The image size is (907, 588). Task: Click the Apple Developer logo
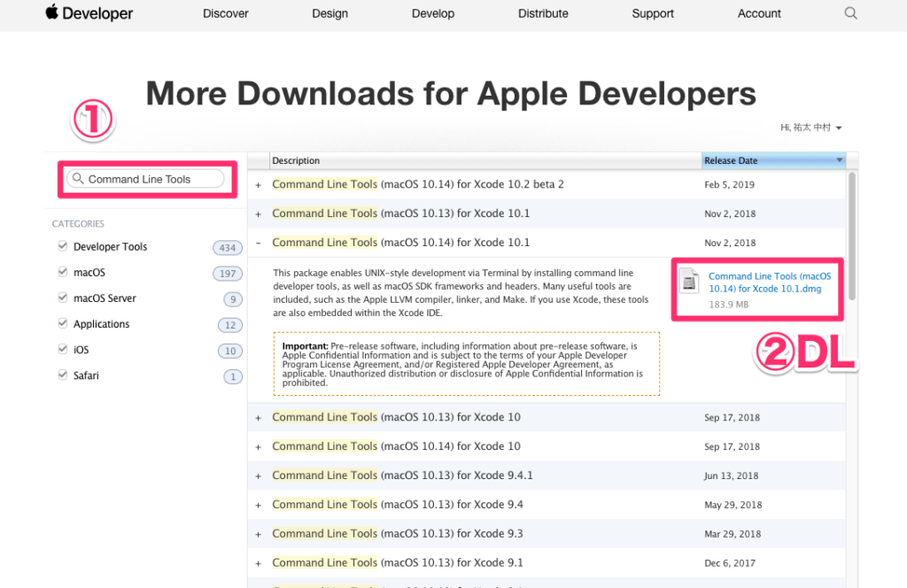coord(88,13)
